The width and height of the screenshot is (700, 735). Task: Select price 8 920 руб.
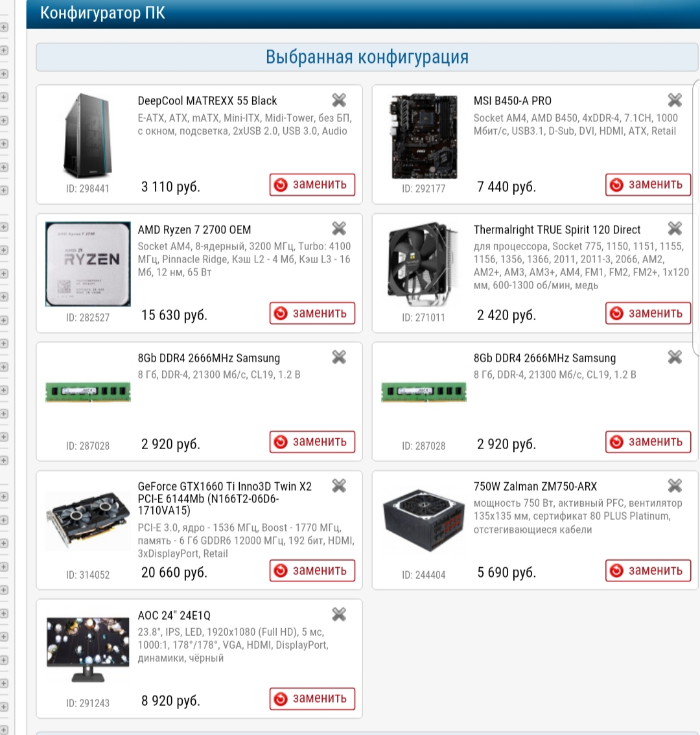[x=170, y=701]
